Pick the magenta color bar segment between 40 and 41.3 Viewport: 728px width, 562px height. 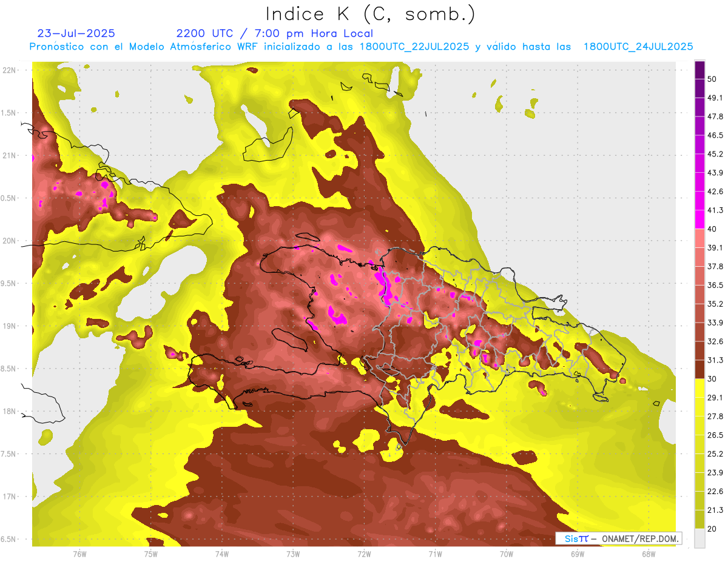(699, 219)
